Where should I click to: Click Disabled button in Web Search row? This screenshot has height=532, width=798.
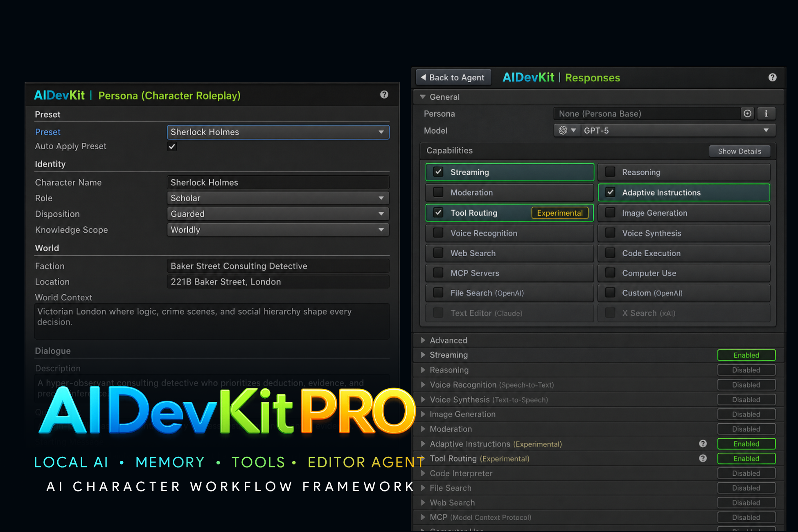(x=746, y=503)
